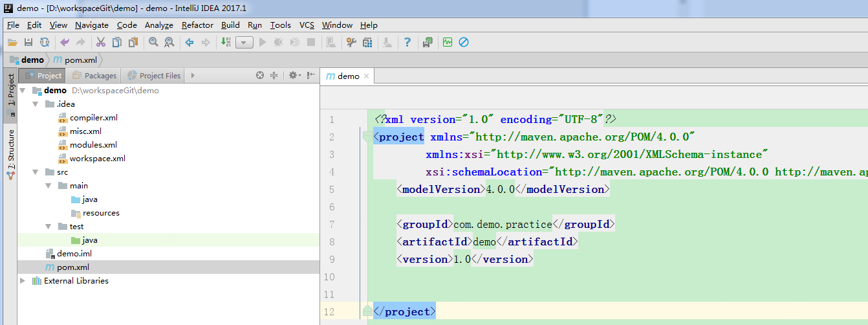Click the Paste clipboard icon
Viewport: 868px width, 325px height.
point(133,43)
